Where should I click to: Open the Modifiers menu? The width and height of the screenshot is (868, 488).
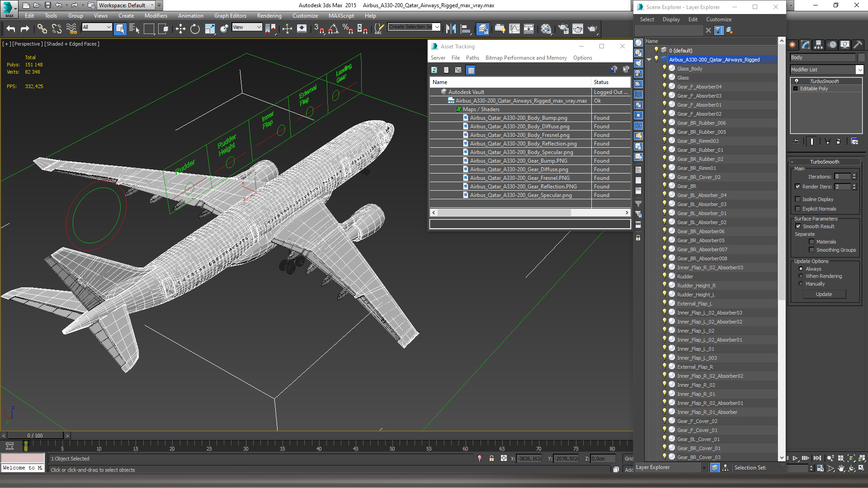(x=156, y=16)
